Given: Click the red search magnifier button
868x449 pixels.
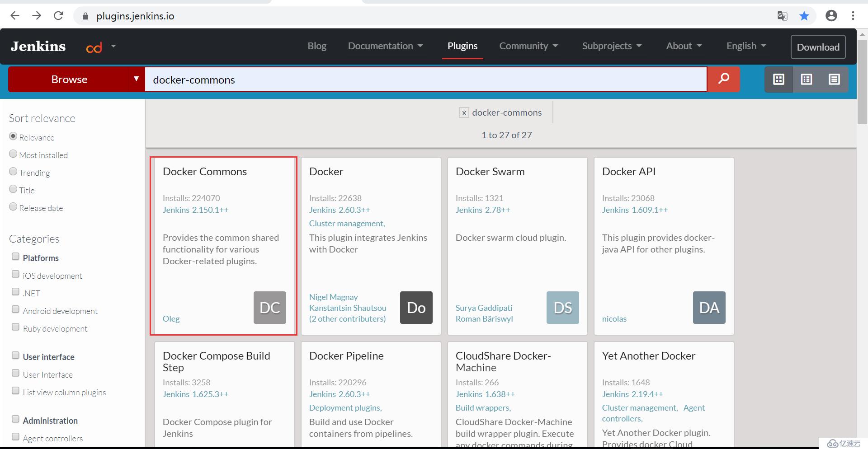Looking at the screenshot, I should [723, 79].
